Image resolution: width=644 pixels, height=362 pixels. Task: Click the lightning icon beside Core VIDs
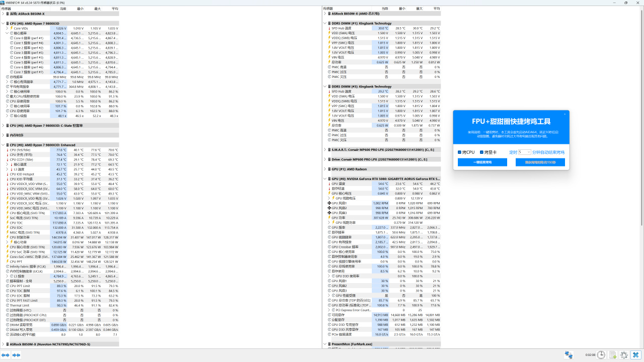(x=12, y=28)
